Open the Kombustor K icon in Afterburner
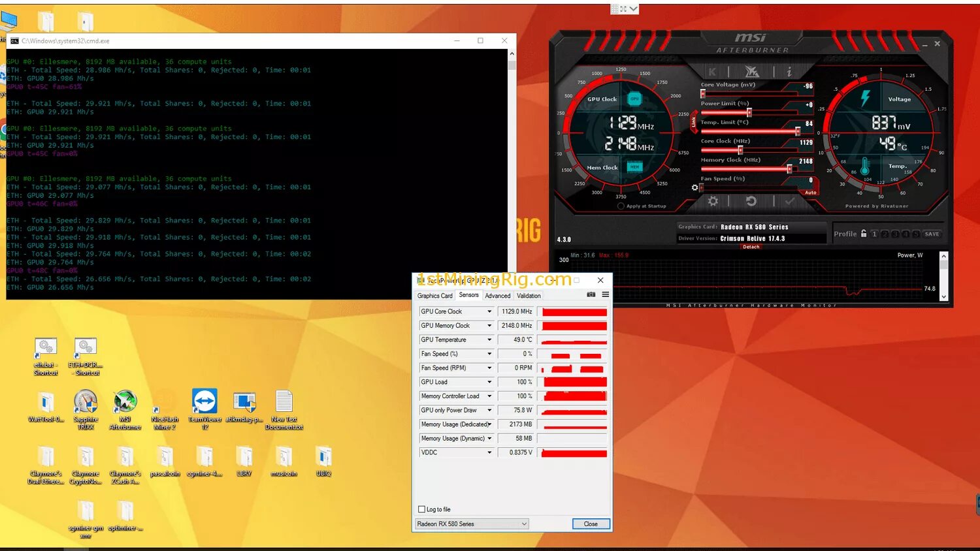 pyautogui.click(x=712, y=72)
